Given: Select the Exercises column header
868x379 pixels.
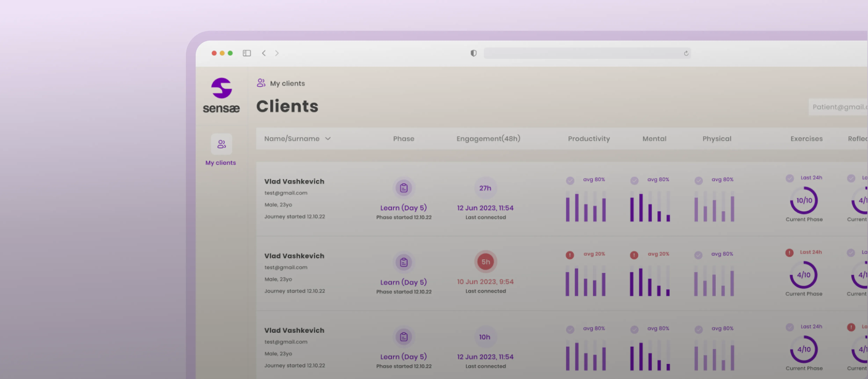Looking at the screenshot, I should pos(806,139).
